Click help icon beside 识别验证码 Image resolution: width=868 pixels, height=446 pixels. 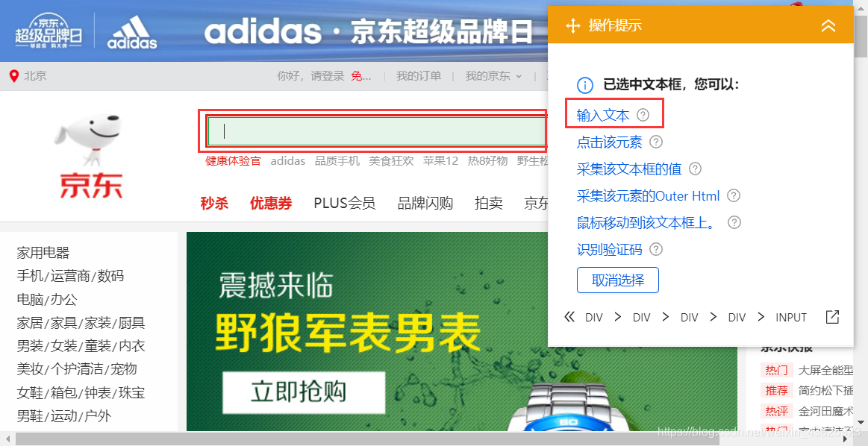(656, 250)
